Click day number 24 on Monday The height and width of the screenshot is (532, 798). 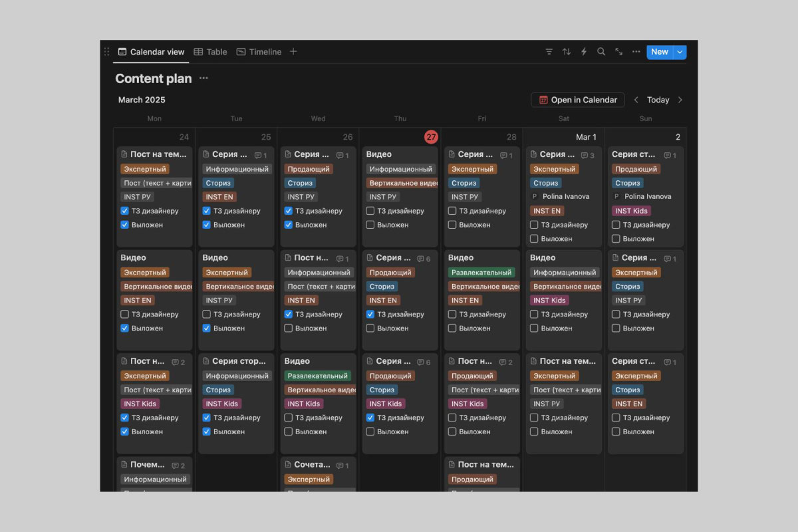click(x=184, y=137)
